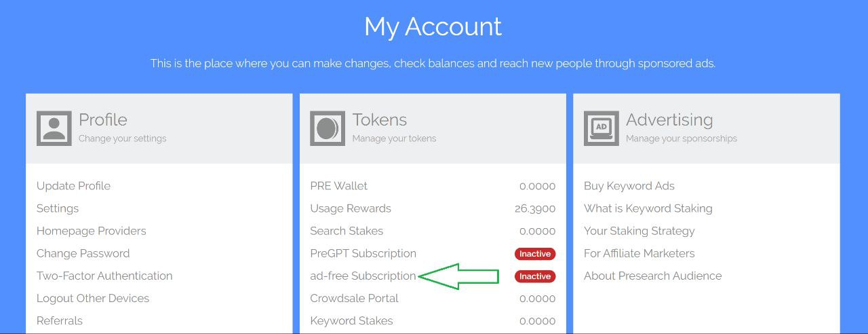Open the PRE Wallet link
The width and height of the screenshot is (868, 334).
tap(339, 186)
